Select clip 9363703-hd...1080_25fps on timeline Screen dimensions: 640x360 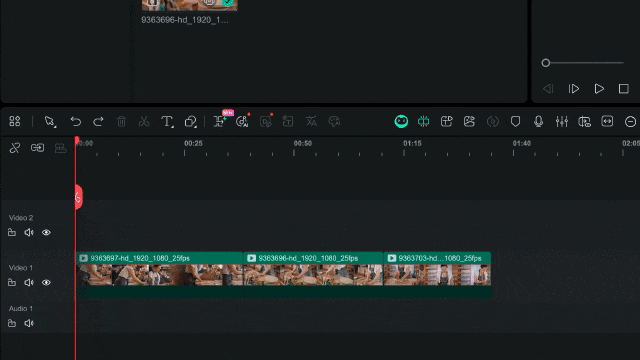pos(437,274)
